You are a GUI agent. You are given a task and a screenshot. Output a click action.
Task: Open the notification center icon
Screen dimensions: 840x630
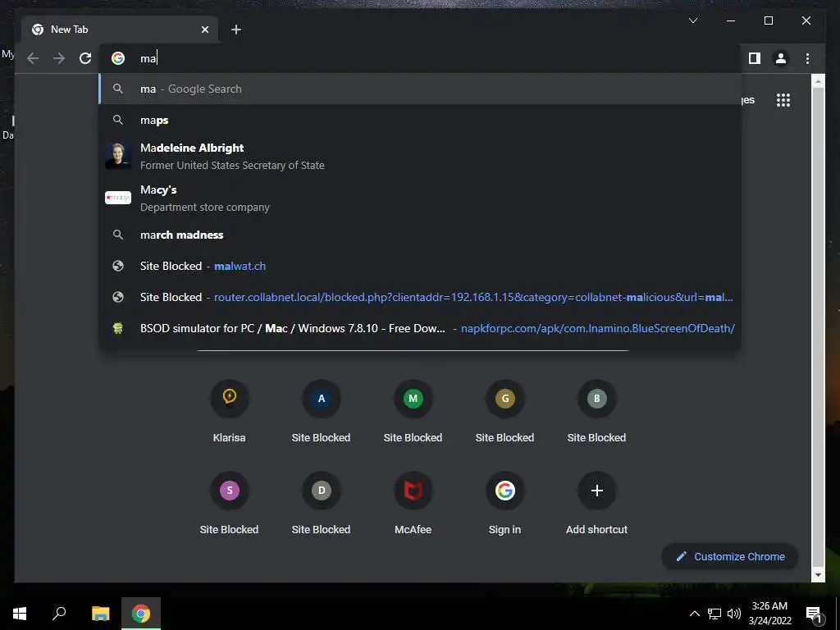tap(814, 614)
